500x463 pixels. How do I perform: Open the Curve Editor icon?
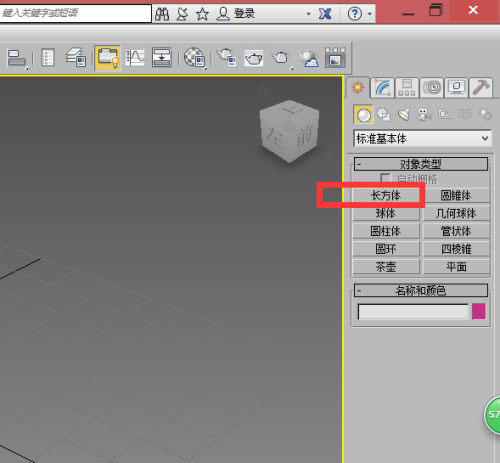click(x=135, y=57)
